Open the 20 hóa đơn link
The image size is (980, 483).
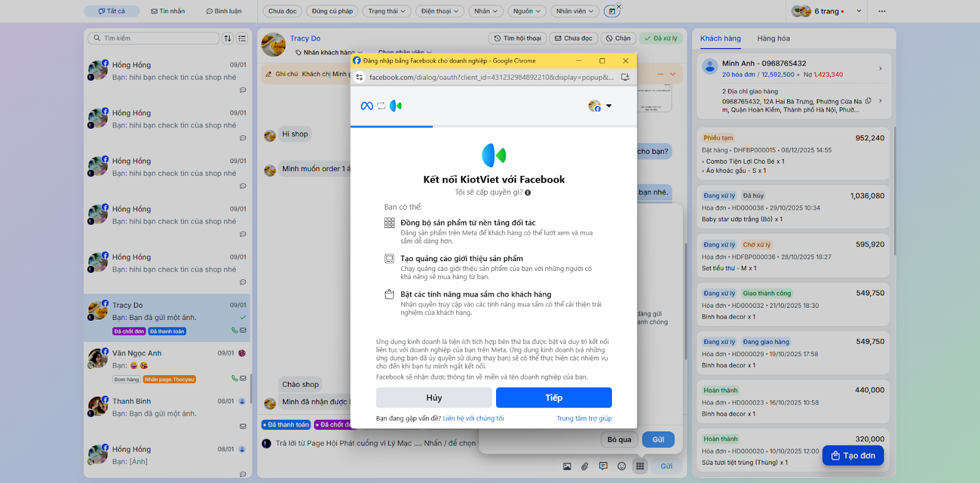point(739,75)
